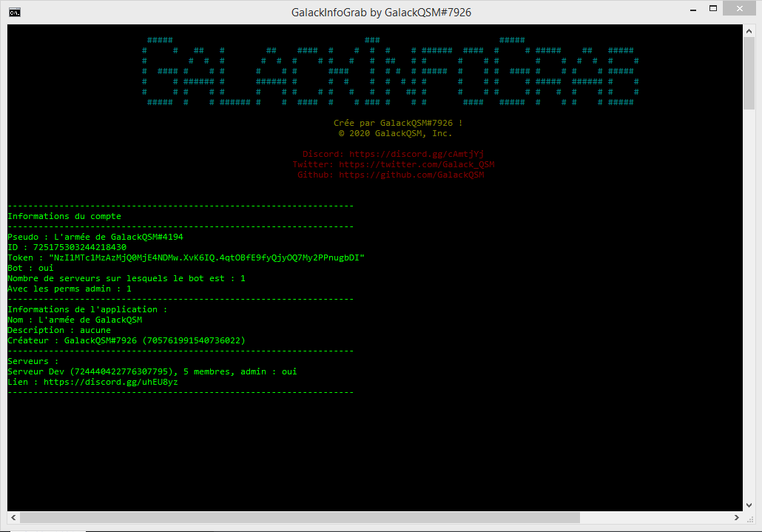
Task: Minimize the GalackInfoGrab window
Action: click(693, 9)
